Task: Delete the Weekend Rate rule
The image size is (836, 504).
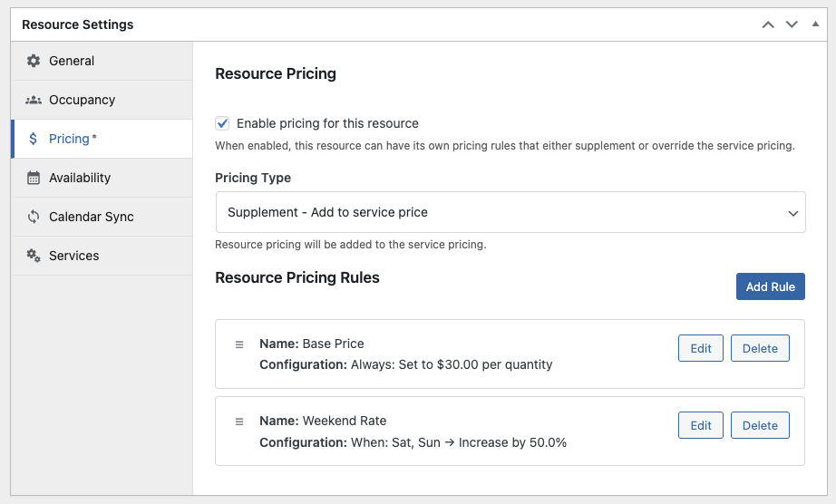Action: 760,425
